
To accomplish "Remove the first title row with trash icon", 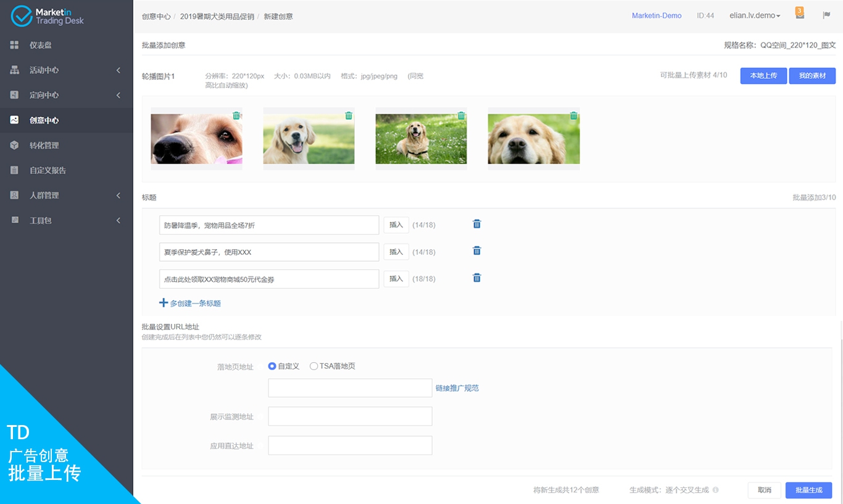I will [476, 224].
